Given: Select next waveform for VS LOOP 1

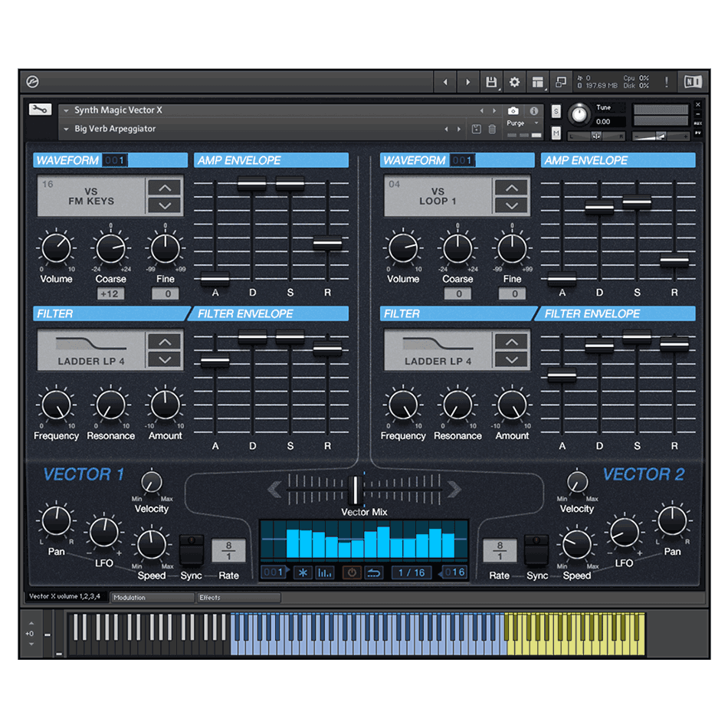Looking at the screenshot, I should 512,205.
